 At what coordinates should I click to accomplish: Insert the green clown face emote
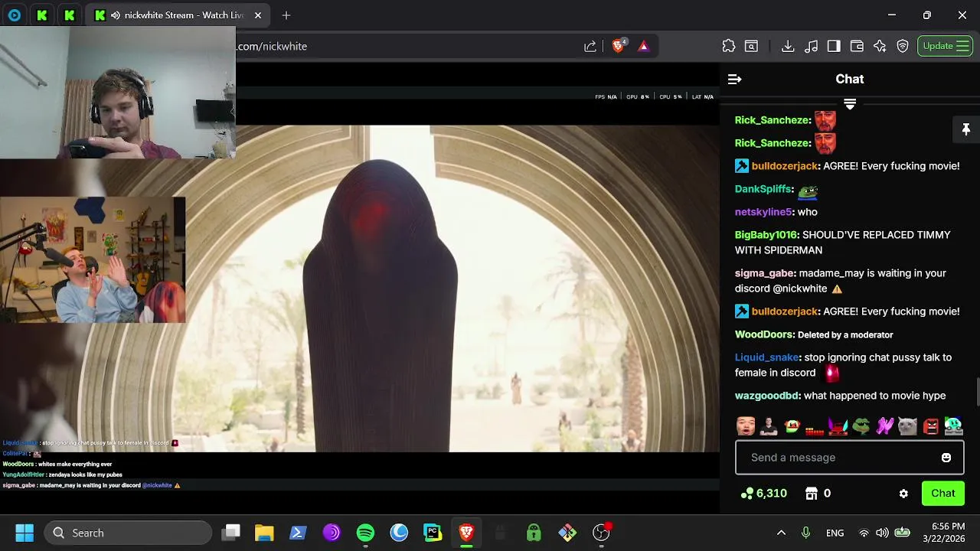(x=792, y=426)
